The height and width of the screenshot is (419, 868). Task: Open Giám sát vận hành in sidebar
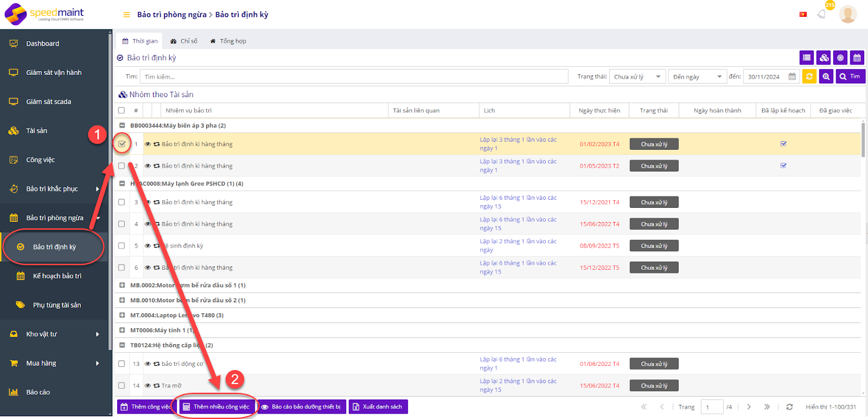(54, 73)
